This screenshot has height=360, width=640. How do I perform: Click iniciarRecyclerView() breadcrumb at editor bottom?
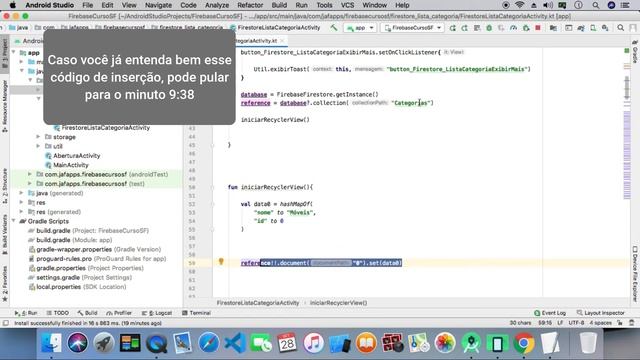338,303
